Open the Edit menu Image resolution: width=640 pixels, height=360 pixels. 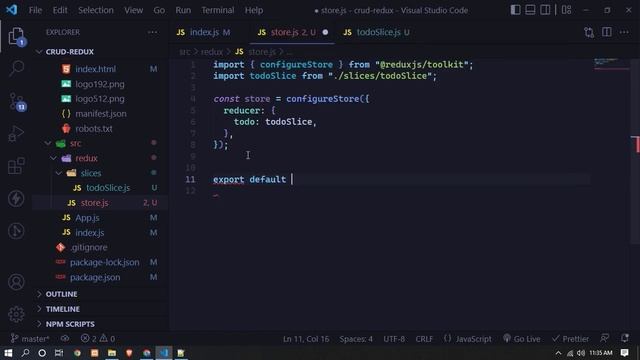point(60,10)
